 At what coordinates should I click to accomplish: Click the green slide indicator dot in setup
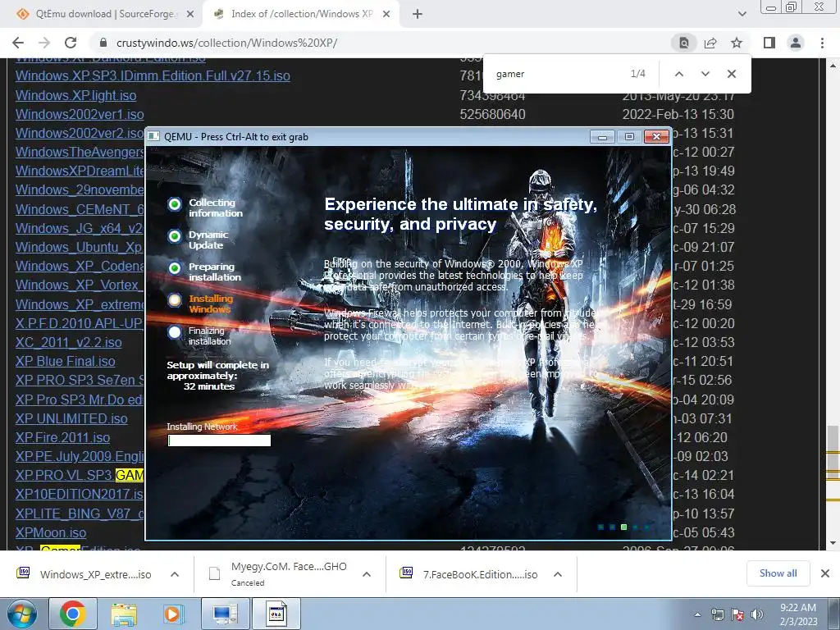(x=623, y=527)
